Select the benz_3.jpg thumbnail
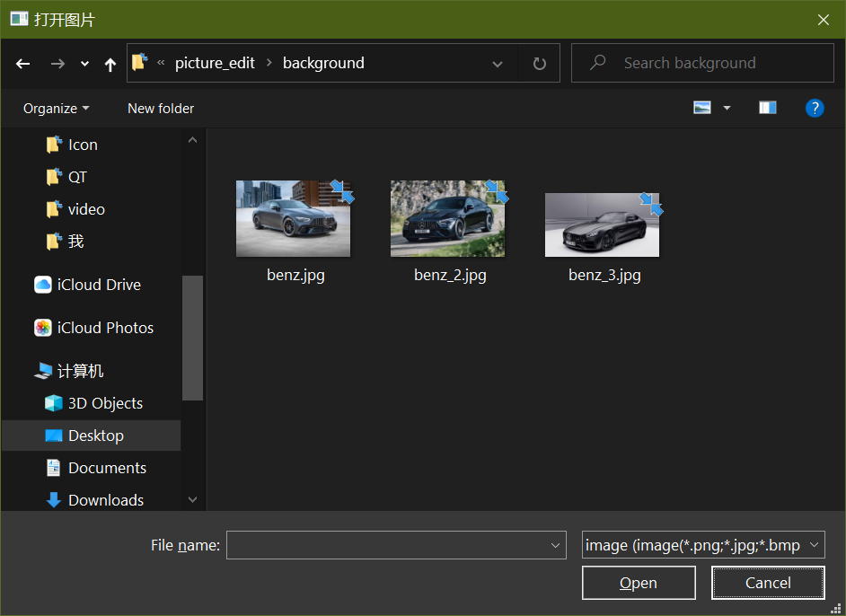 click(x=602, y=224)
